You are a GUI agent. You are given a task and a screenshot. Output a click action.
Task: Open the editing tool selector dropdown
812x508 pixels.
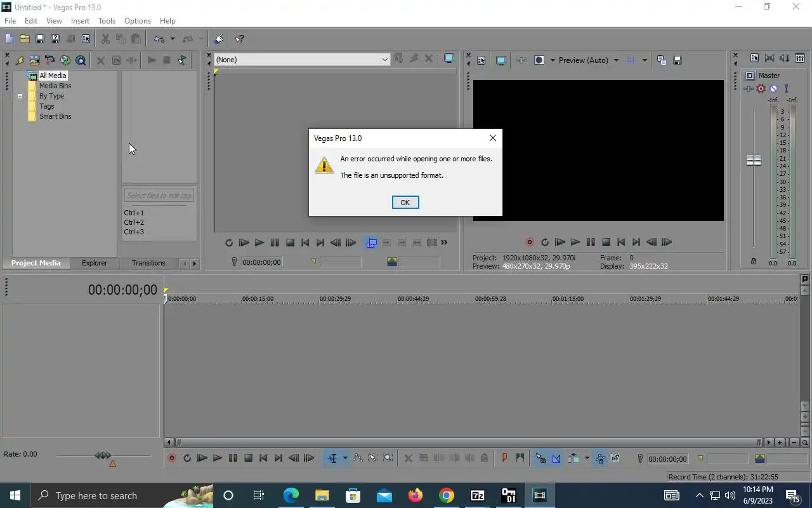345,458
